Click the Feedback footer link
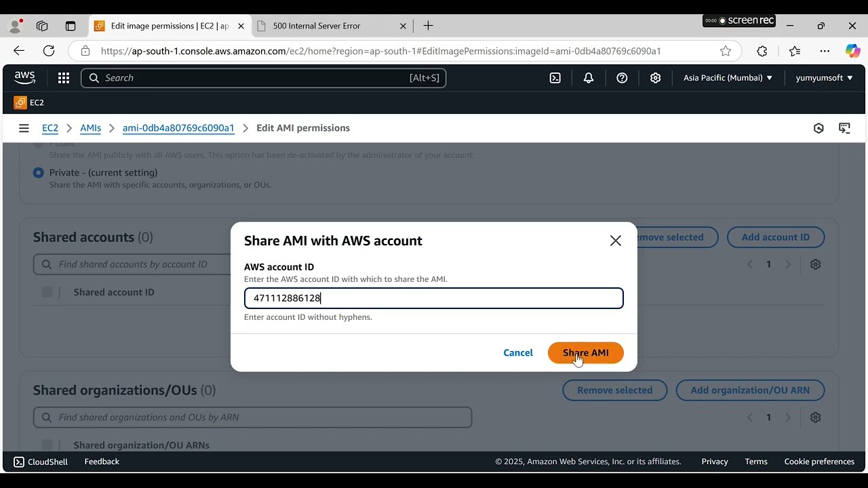This screenshot has width=868, height=488. click(x=102, y=462)
